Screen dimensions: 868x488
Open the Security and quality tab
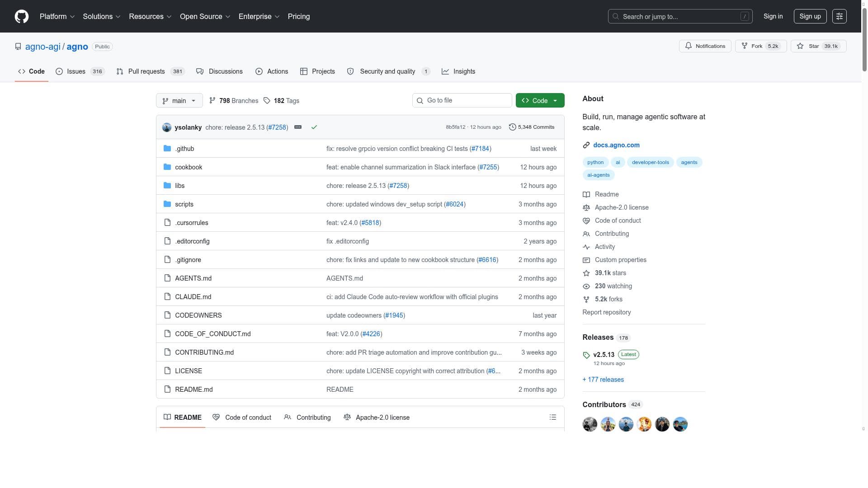coord(388,71)
